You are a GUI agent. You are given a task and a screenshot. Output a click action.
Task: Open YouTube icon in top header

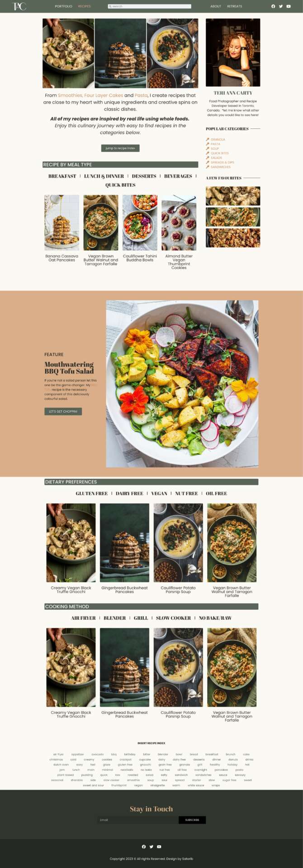(x=289, y=6)
